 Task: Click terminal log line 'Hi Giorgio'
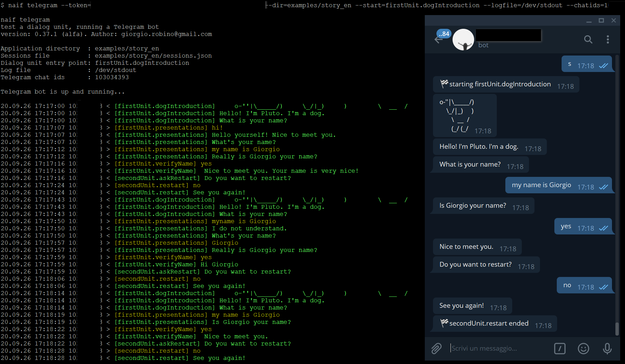point(219,265)
